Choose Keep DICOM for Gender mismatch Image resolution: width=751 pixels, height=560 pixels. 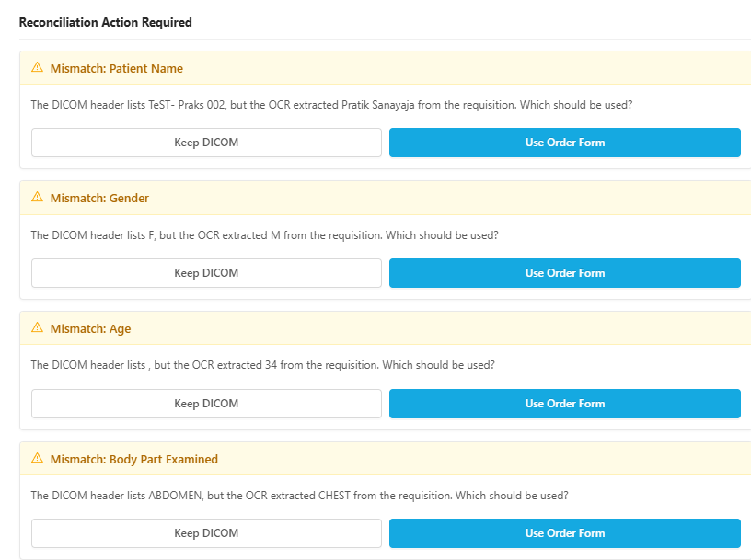pyautogui.click(x=206, y=273)
